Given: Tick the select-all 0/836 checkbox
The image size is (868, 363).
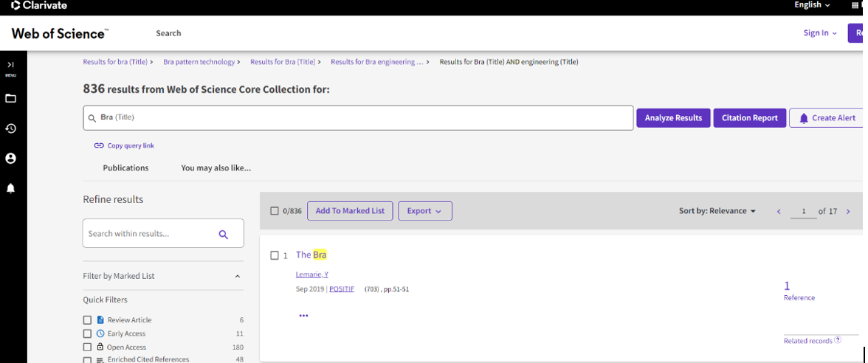Looking at the screenshot, I should tap(275, 211).
